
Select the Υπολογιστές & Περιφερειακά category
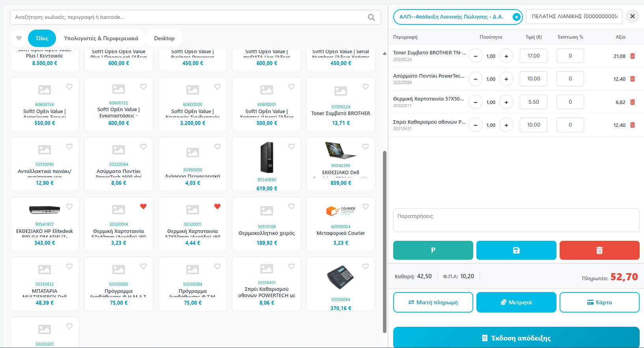click(x=101, y=38)
